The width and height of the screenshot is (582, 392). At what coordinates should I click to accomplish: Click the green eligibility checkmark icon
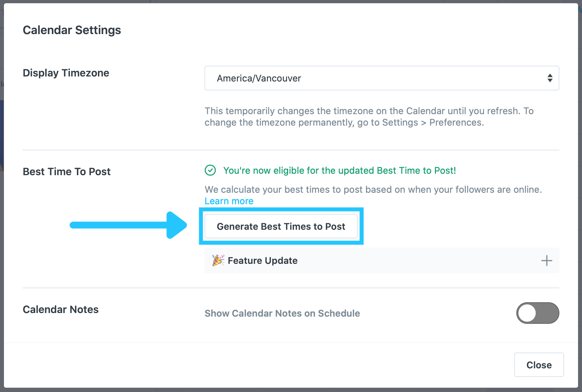tap(210, 170)
